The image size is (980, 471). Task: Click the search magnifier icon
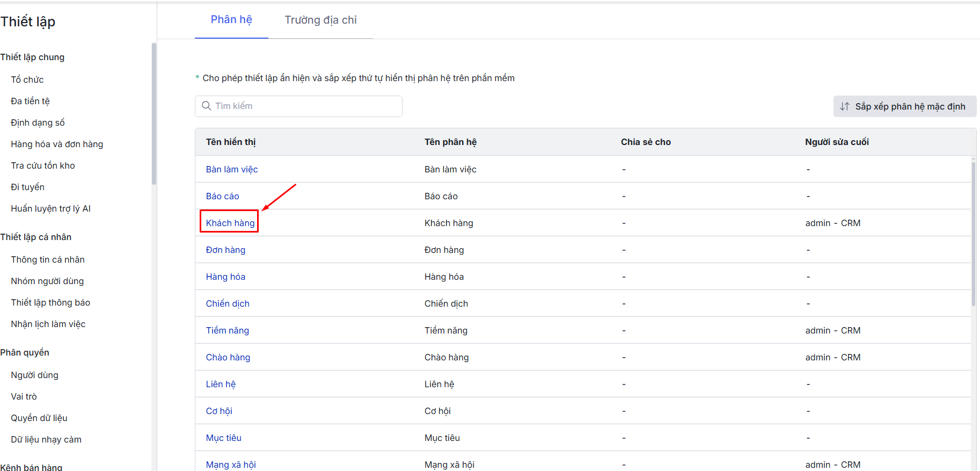click(206, 106)
